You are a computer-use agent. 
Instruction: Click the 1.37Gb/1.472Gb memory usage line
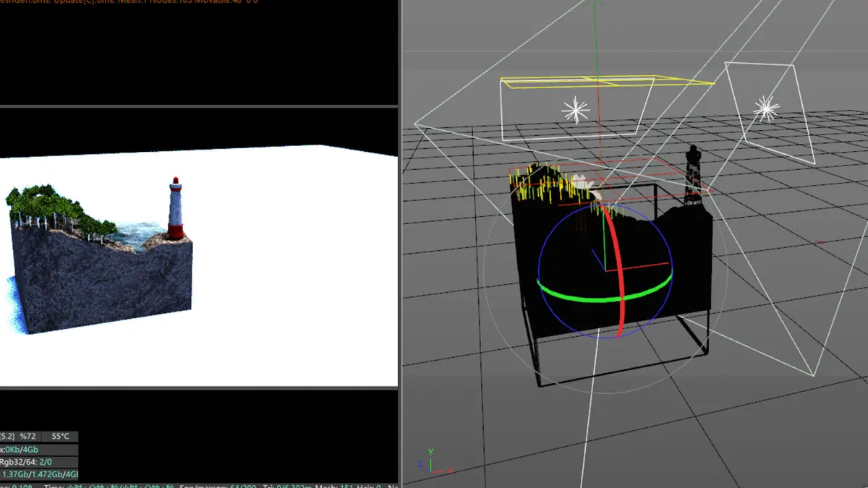[39, 475]
